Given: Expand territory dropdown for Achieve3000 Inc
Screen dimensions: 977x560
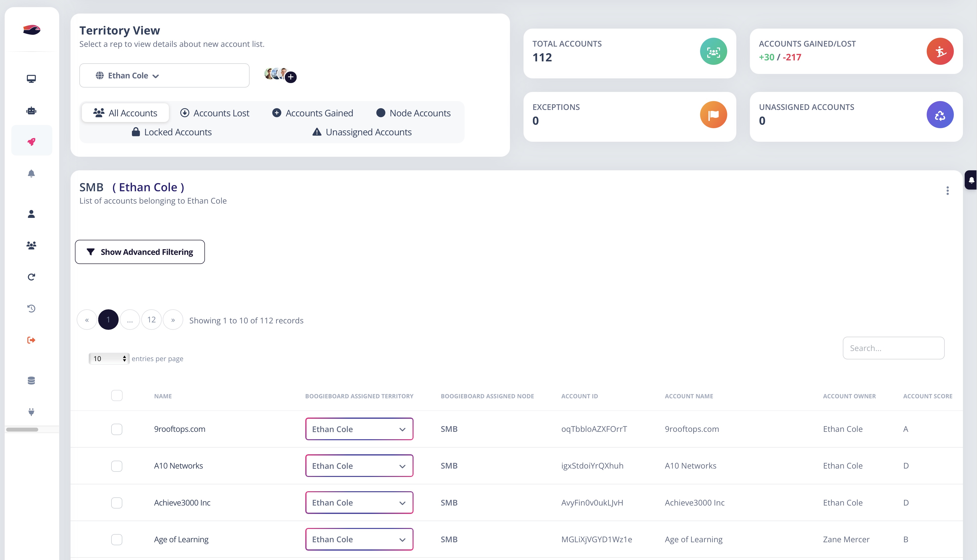Looking at the screenshot, I should [x=359, y=502].
